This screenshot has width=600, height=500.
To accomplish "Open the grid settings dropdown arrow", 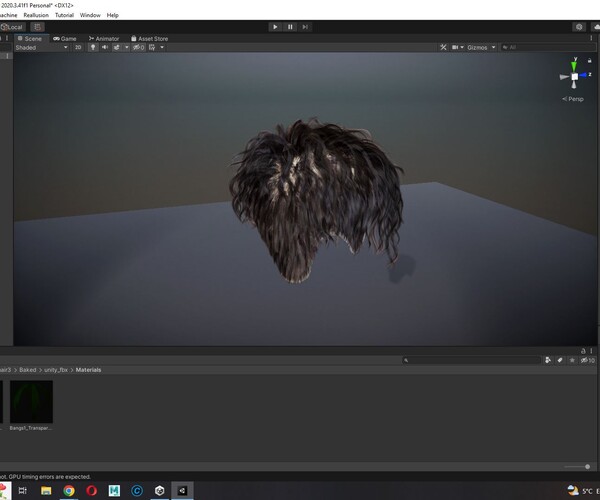I will coord(162,47).
